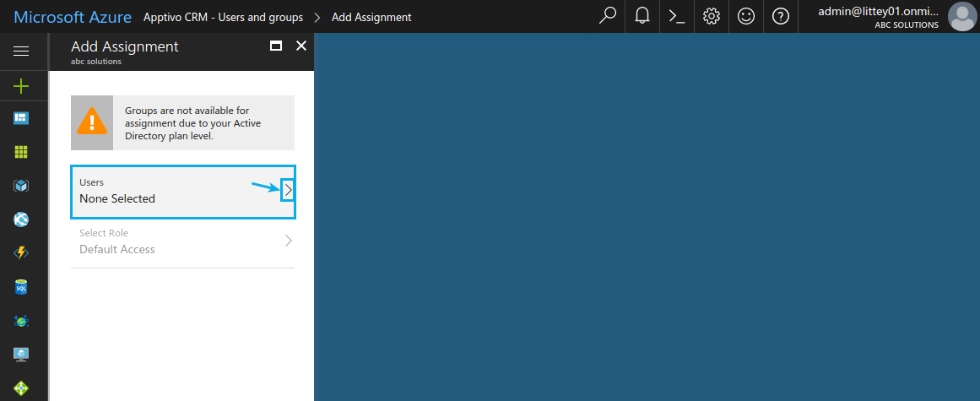Open the SQL databases icon

21,287
